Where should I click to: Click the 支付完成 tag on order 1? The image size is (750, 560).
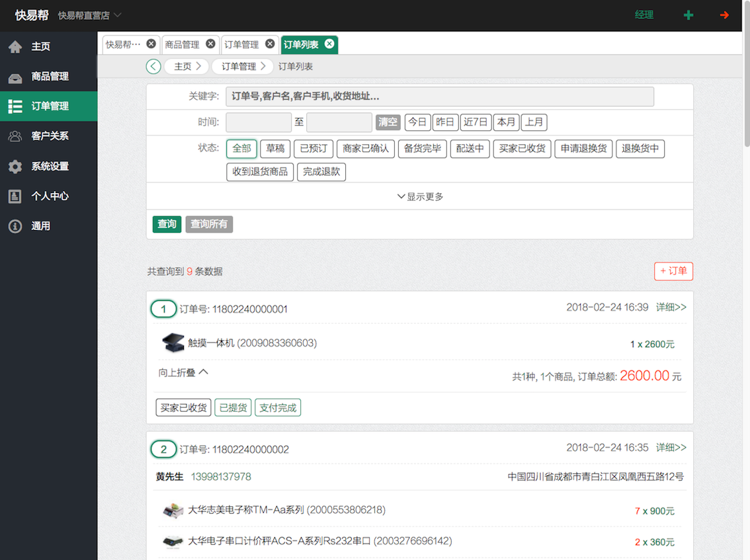278,407
